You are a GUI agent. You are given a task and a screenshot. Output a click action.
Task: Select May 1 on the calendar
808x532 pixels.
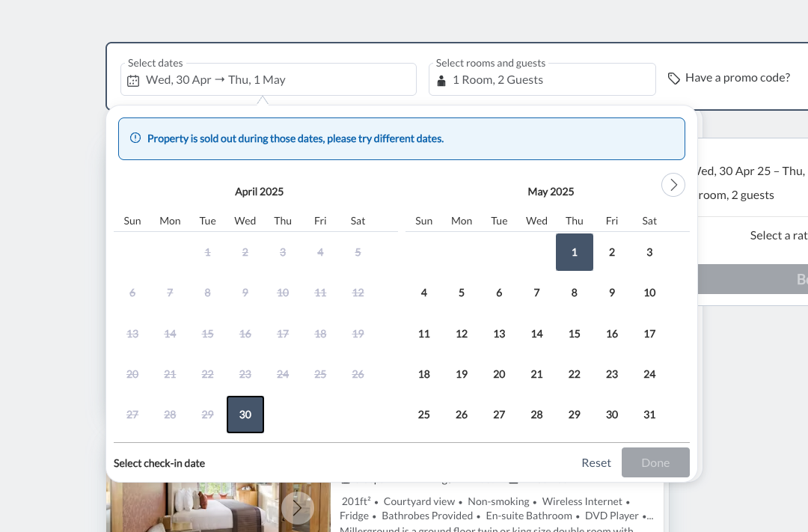point(574,252)
